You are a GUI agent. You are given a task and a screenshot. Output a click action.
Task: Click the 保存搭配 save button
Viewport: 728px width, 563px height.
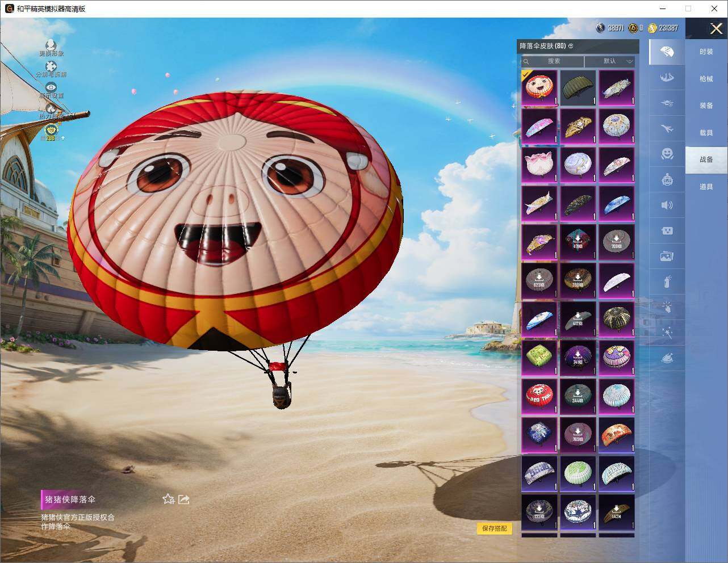[x=495, y=528]
